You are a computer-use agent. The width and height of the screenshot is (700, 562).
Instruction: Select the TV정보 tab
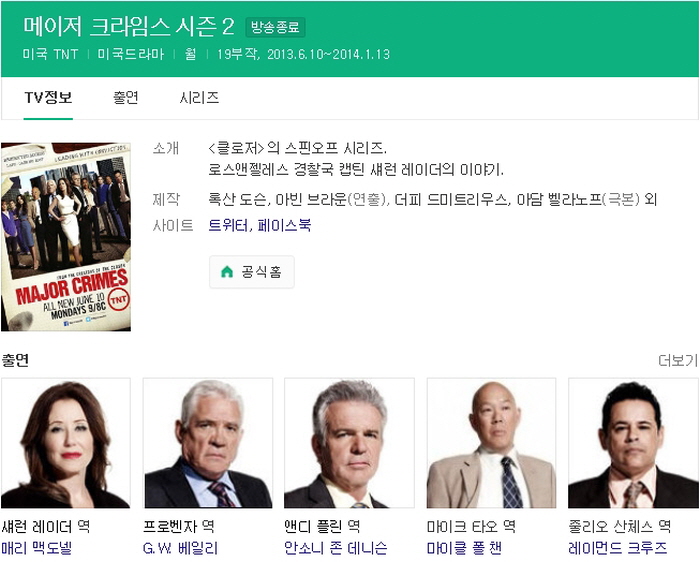coord(48,97)
